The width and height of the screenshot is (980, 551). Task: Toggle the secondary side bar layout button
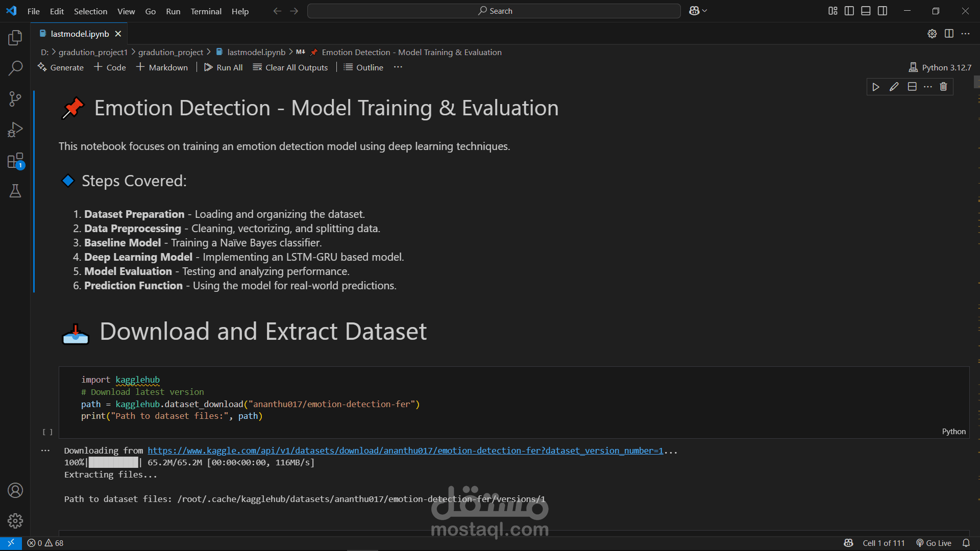(x=883, y=11)
